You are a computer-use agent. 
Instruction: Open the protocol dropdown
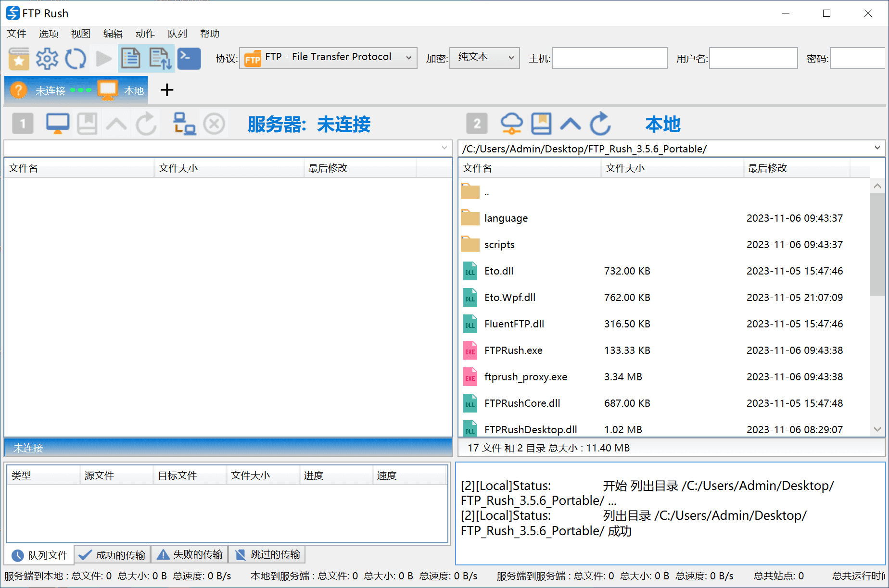pos(328,58)
